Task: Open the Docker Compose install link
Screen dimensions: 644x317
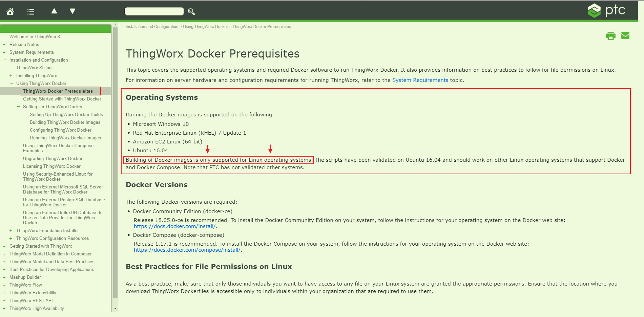Action: (187, 250)
